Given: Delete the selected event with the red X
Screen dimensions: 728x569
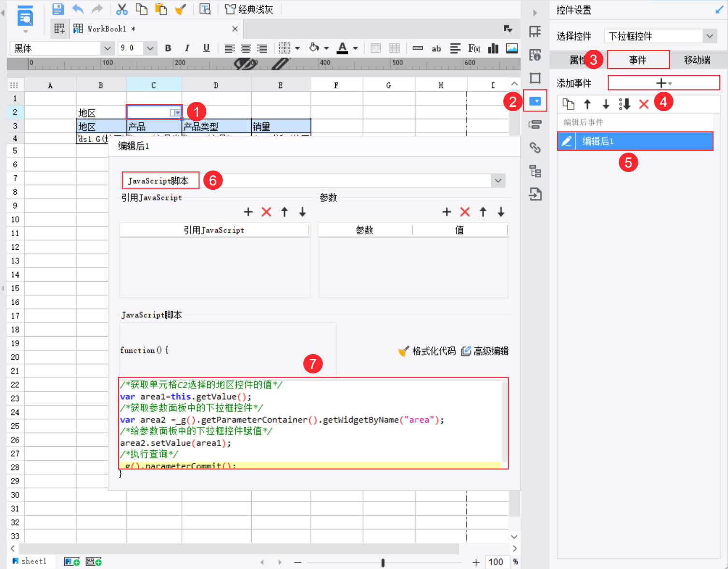Looking at the screenshot, I should point(643,104).
